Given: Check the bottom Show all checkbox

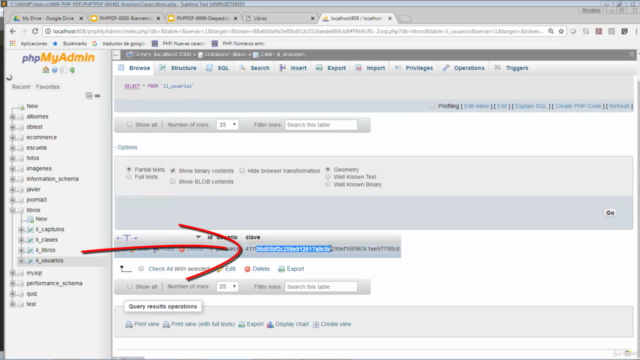Looking at the screenshot, I should point(129,287).
